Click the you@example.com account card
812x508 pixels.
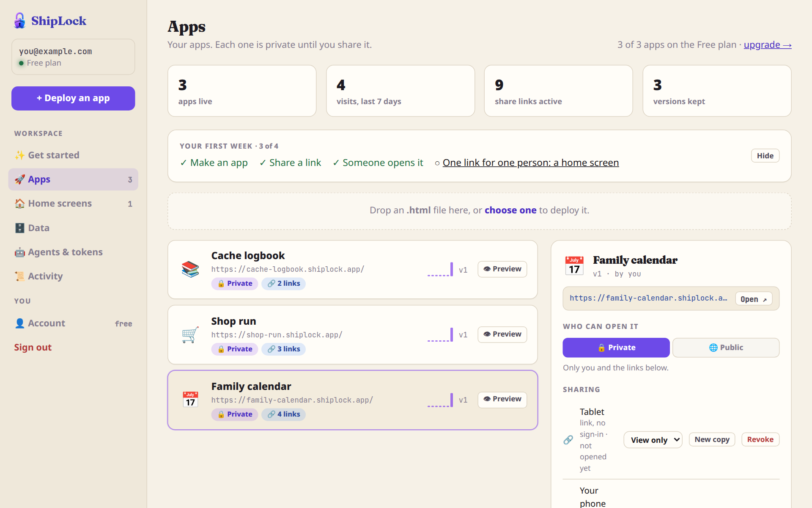click(x=73, y=57)
